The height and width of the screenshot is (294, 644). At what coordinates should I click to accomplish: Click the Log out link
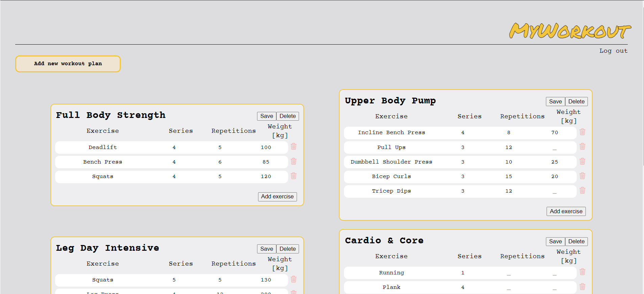pyautogui.click(x=613, y=51)
